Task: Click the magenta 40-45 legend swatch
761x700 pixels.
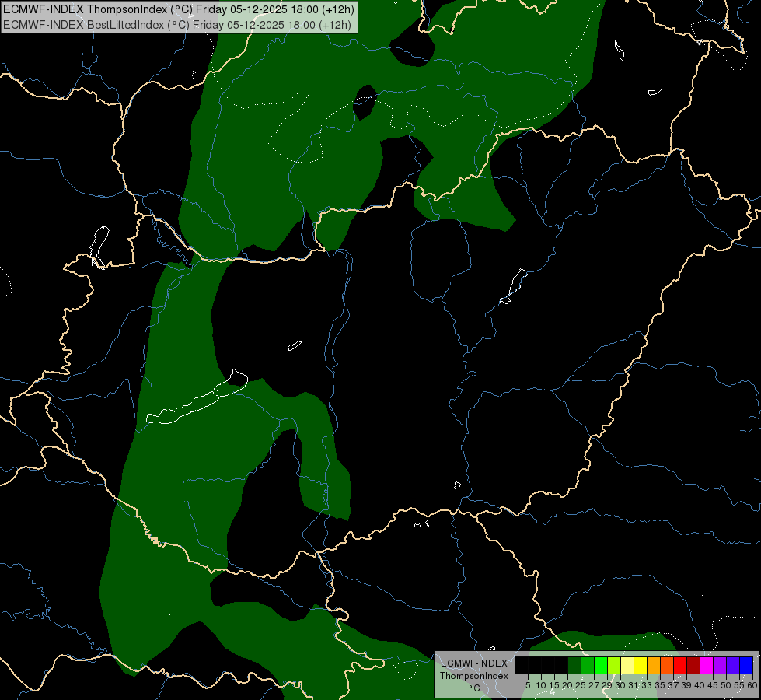Action: [707, 665]
